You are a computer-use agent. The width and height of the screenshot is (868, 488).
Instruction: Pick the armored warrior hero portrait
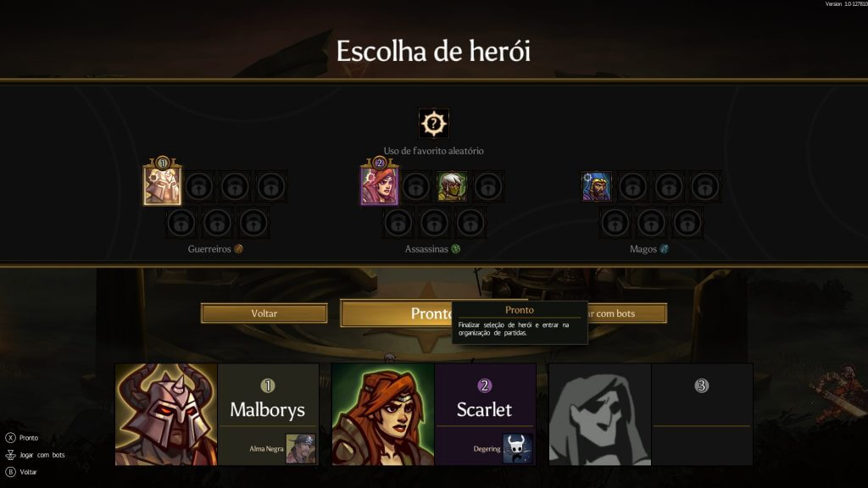click(x=162, y=186)
